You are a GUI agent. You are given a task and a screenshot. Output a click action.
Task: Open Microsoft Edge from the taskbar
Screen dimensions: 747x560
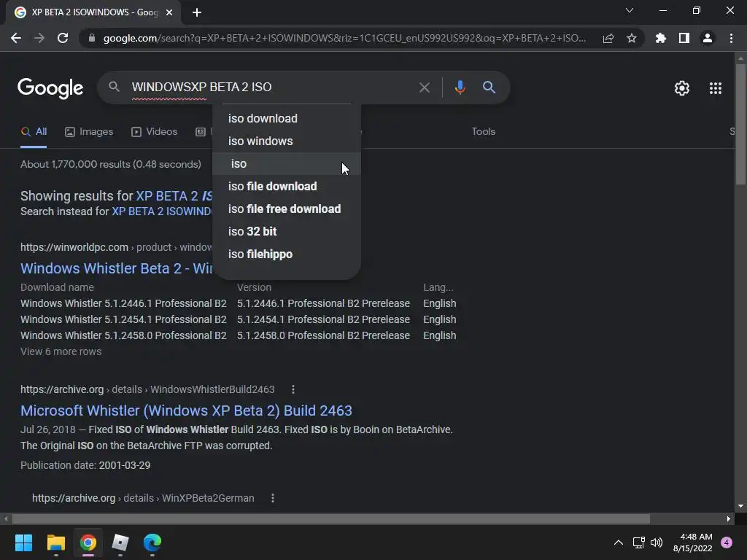[152, 542]
